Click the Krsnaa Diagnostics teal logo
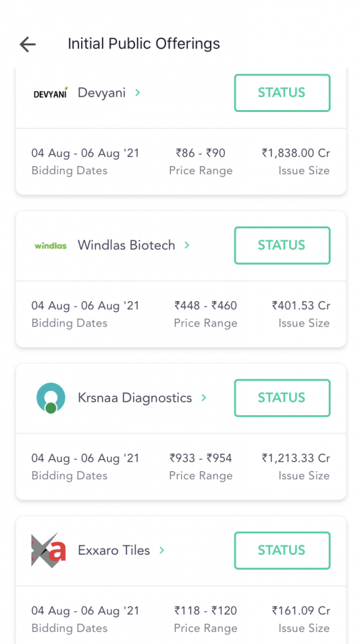Viewport: 362px width, 644px height. click(50, 397)
